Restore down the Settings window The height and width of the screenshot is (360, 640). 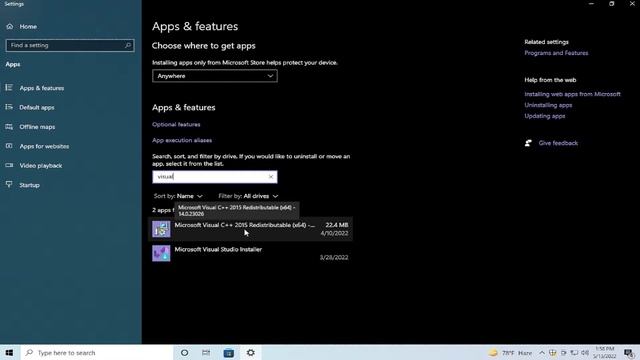click(611, 4)
